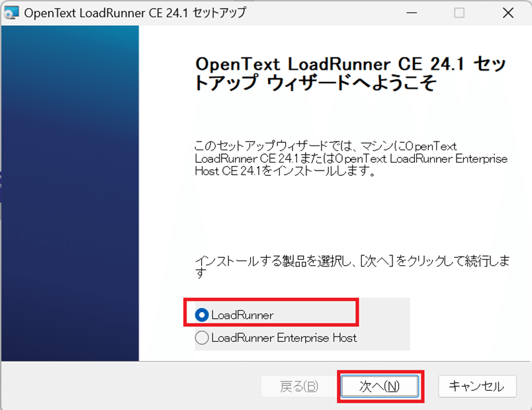Click the 戻る(B) back button

(299, 386)
